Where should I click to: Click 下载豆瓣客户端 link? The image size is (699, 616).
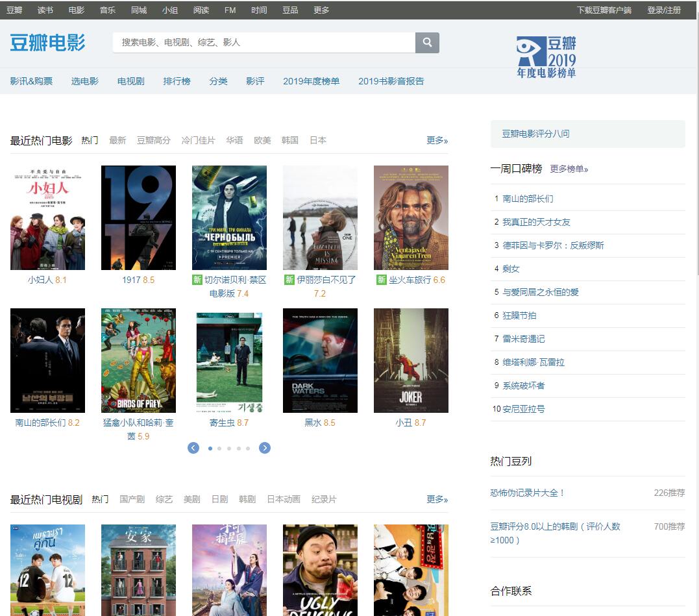[604, 10]
